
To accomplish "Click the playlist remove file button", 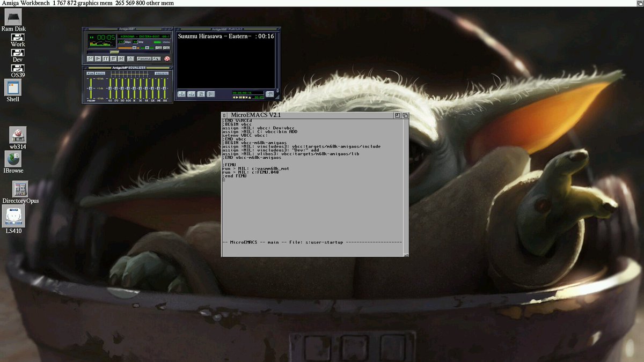I will coord(192,94).
